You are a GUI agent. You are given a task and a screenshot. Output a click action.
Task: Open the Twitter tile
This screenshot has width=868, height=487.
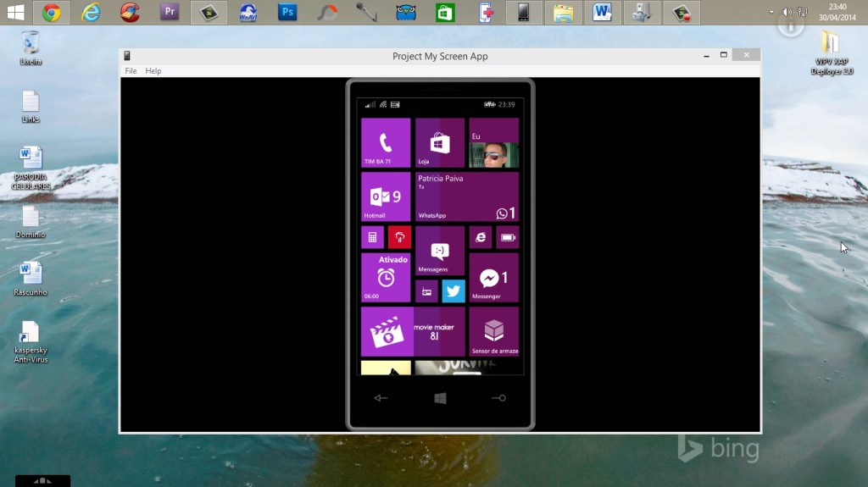pyautogui.click(x=453, y=291)
